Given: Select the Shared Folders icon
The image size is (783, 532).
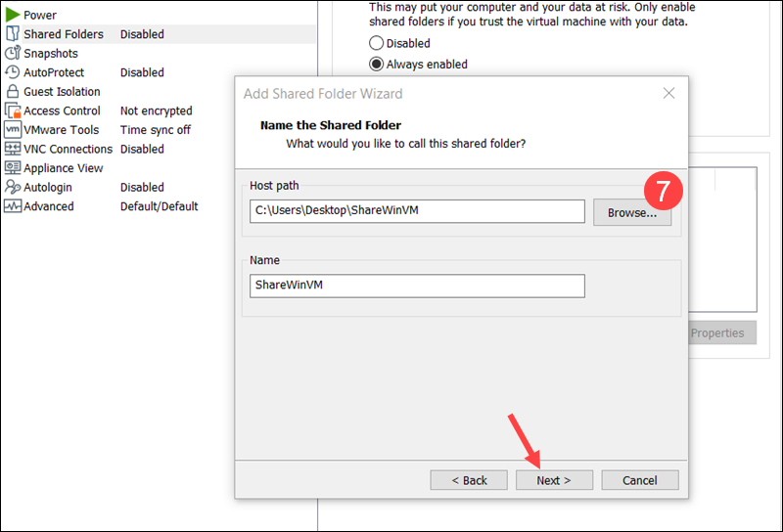Looking at the screenshot, I should [x=13, y=34].
